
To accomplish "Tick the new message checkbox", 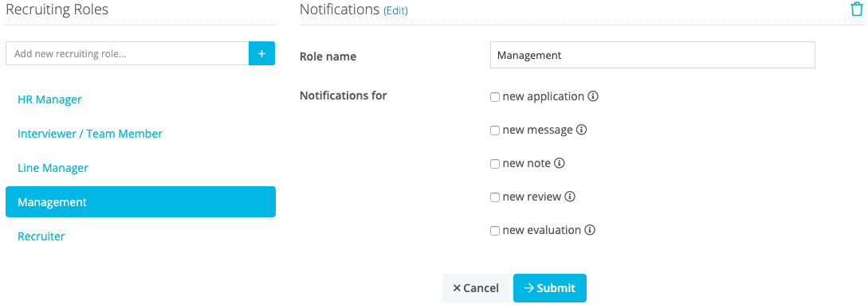I will point(495,131).
